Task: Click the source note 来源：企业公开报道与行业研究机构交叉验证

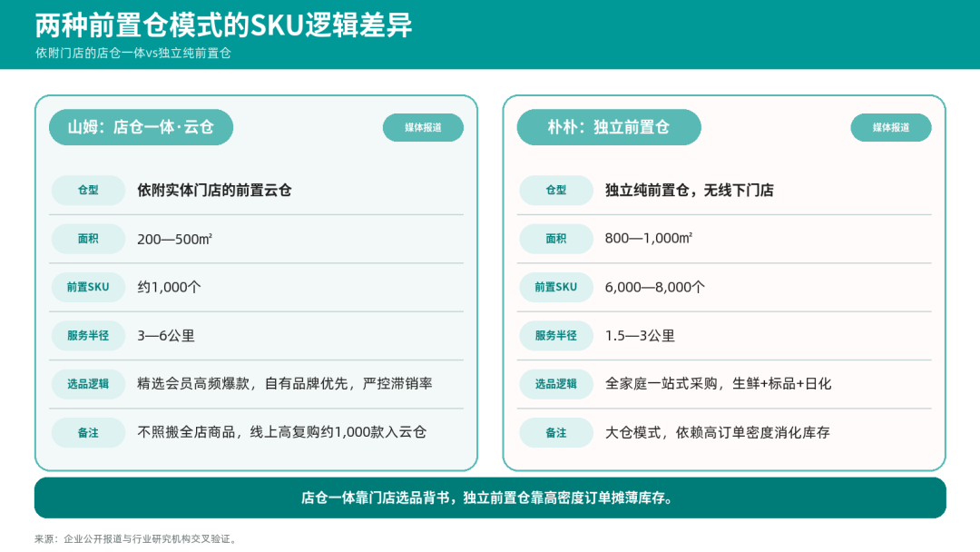Action: tap(137, 539)
